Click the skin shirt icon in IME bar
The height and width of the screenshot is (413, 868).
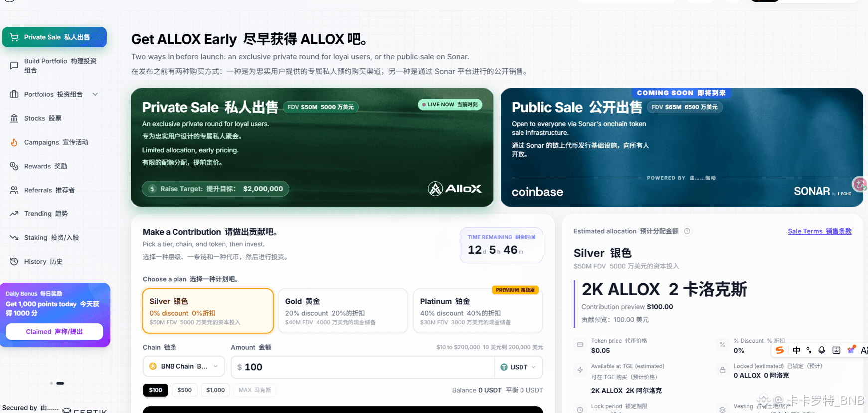click(851, 350)
